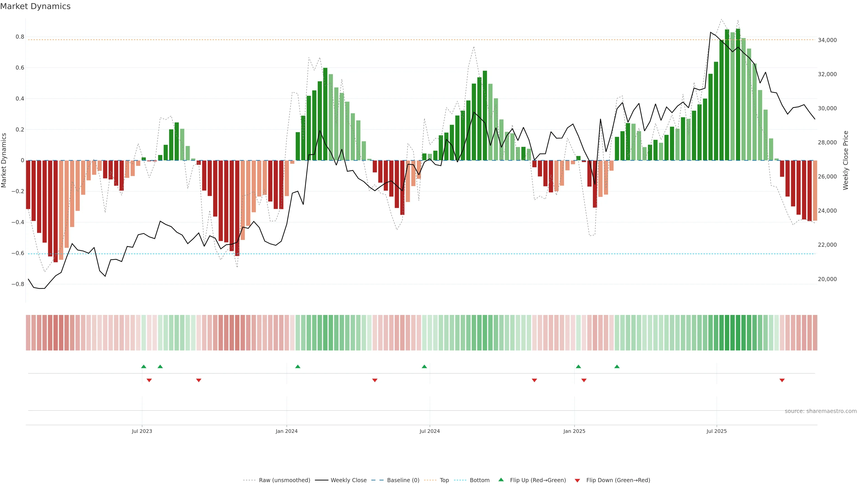Click red flip-down triangle between Jan and Jul 2024

click(375, 380)
